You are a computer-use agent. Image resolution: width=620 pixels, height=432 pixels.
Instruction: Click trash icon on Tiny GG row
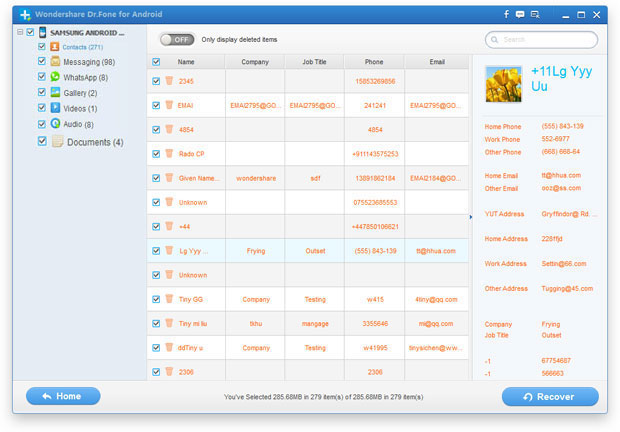169,299
